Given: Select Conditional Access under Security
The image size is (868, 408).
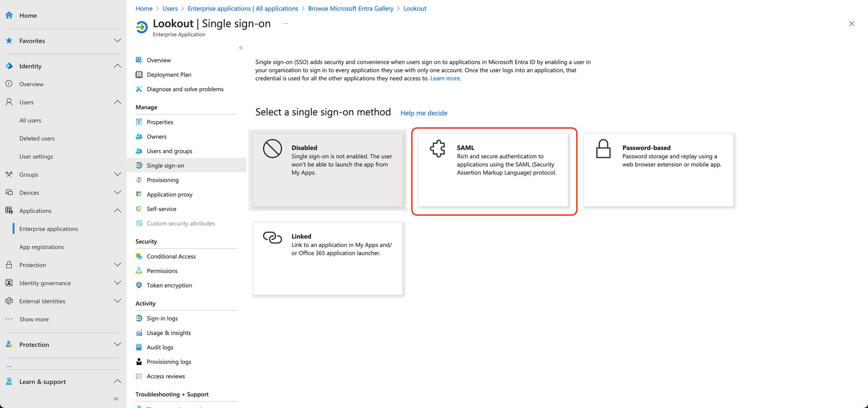Looking at the screenshot, I should click(x=171, y=257).
